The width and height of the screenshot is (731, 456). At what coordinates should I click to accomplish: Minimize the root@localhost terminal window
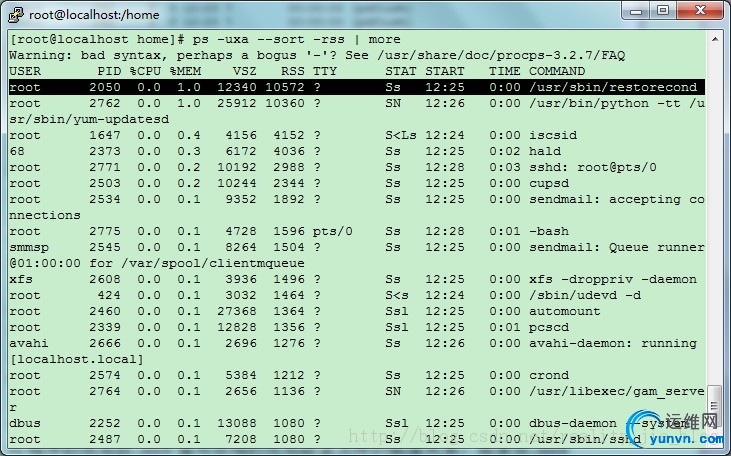[636, 11]
